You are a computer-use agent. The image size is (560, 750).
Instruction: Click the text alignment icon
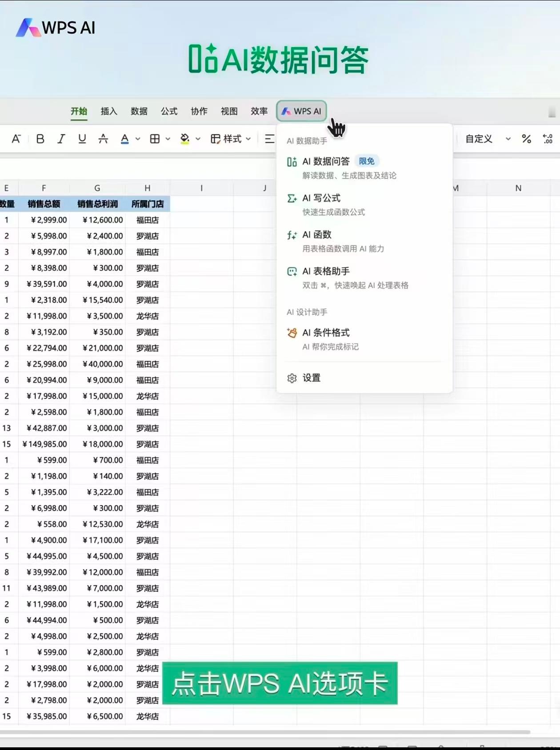(x=269, y=139)
